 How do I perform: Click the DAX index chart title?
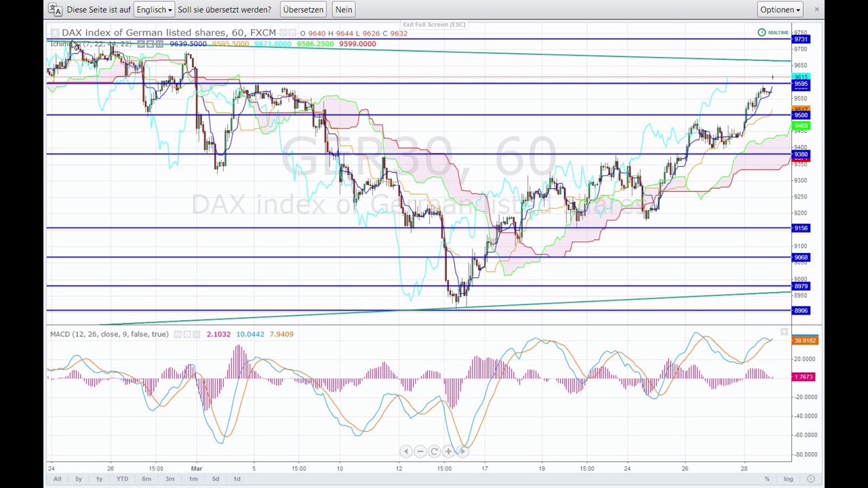click(169, 33)
